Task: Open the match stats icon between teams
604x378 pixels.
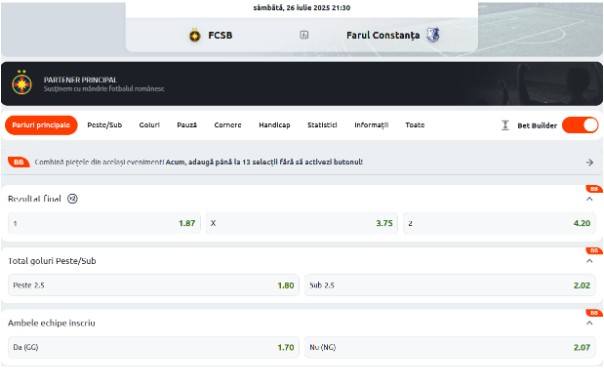Action: (x=304, y=35)
